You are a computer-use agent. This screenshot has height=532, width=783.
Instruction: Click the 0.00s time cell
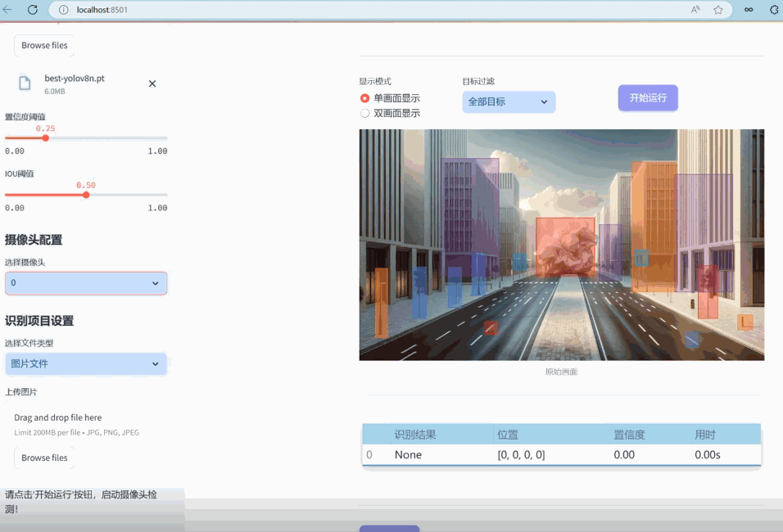[x=707, y=454]
